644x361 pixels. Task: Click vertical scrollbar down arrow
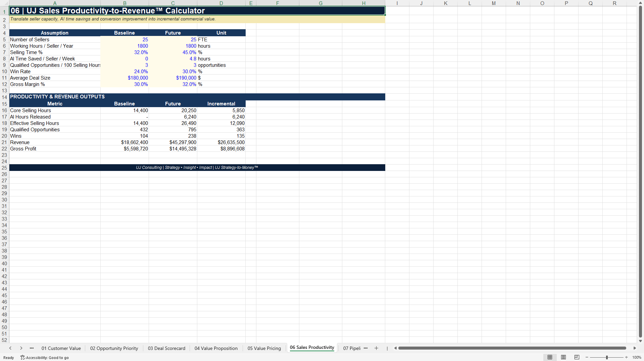[640, 341]
